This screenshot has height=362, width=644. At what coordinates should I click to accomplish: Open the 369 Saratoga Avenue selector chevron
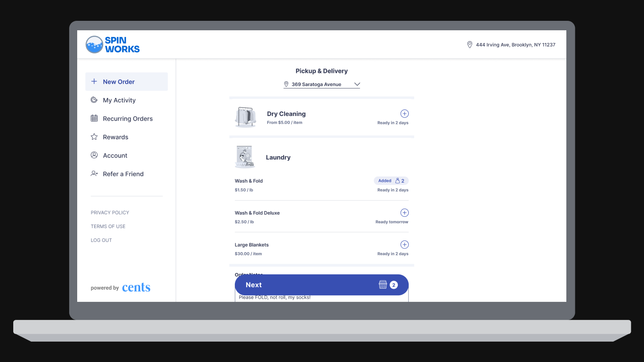[358, 84]
